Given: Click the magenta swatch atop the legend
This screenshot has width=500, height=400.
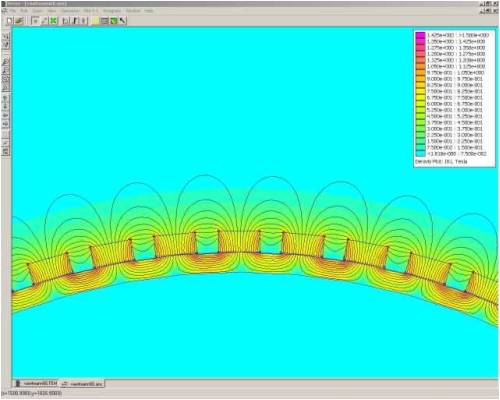Looking at the screenshot, I should (420, 35).
